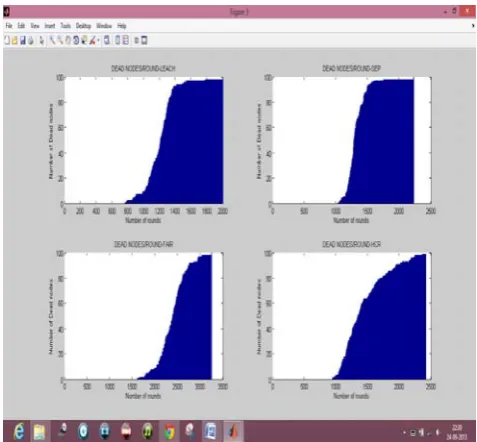This screenshot has height=442, width=477.
Task: Click 'Number of Dead nodes' label beside HCR plot
Action: point(259,317)
